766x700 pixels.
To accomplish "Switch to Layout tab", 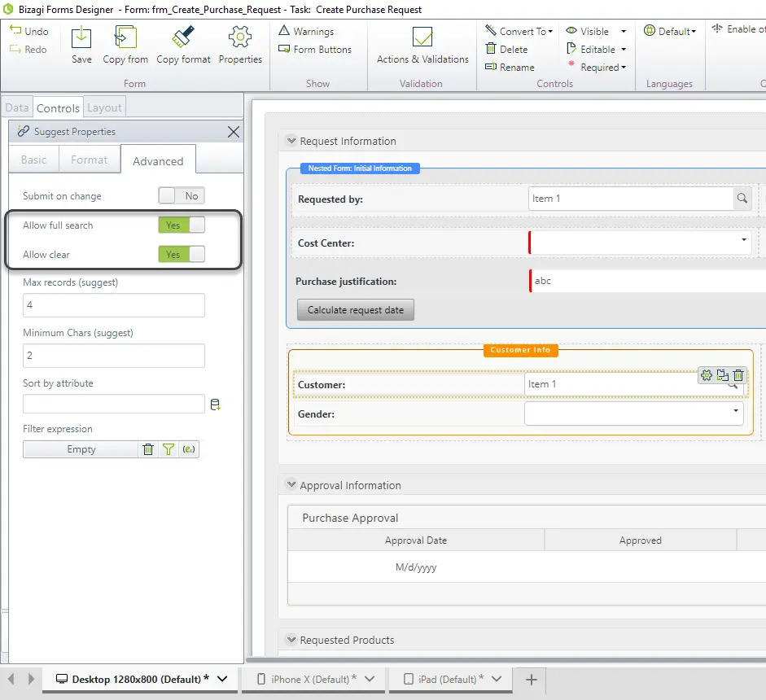I will tap(104, 107).
